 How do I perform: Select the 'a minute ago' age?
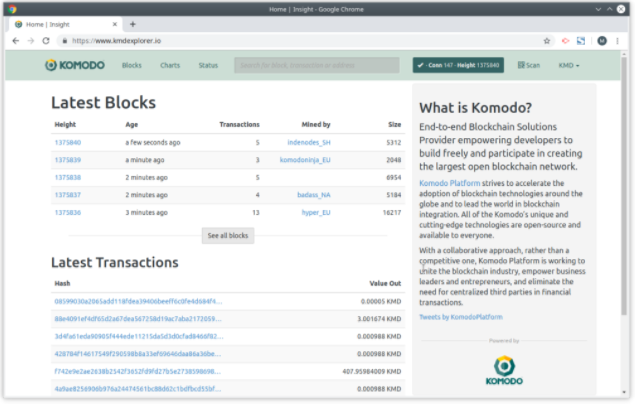click(145, 160)
